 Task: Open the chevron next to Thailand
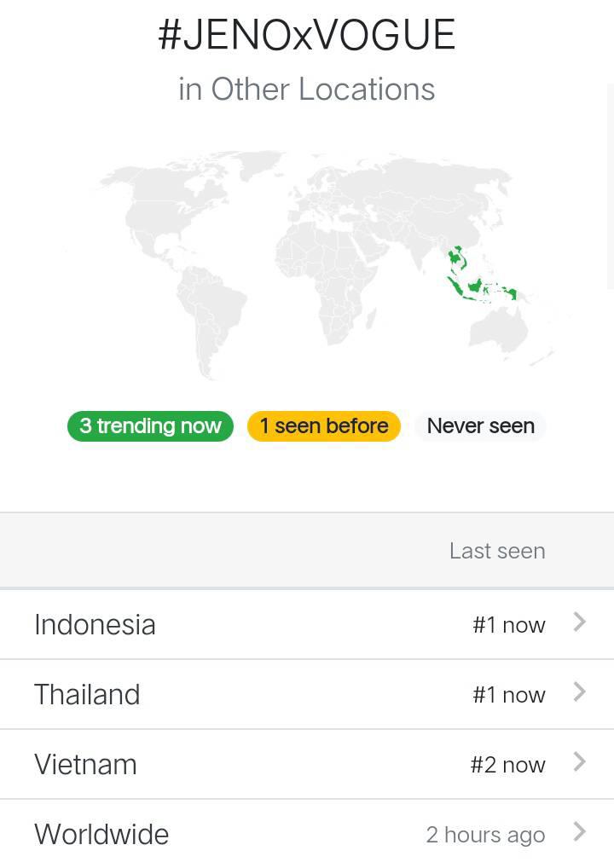click(580, 692)
